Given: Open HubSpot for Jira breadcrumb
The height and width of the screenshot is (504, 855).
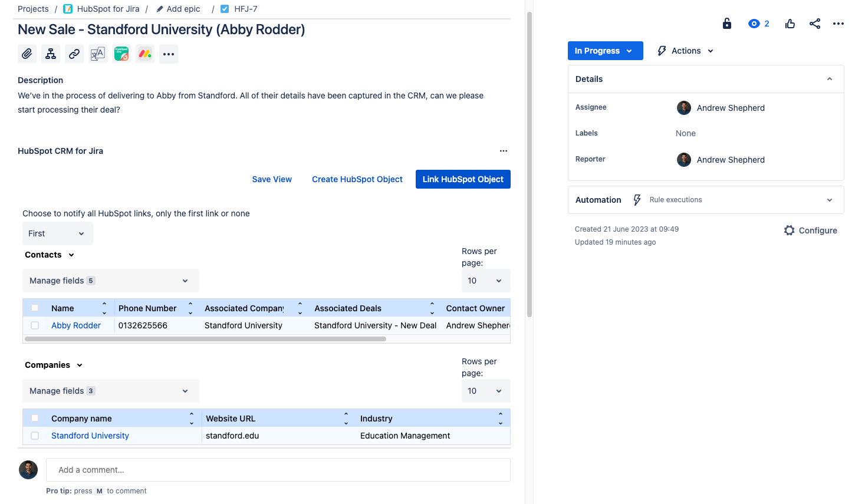Looking at the screenshot, I should (x=108, y=9).
